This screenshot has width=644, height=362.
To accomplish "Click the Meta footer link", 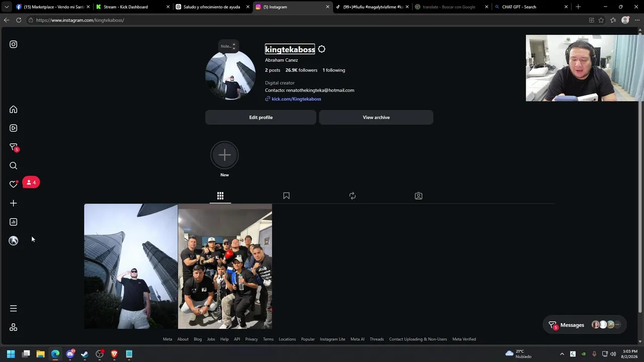I will [168, 339].
